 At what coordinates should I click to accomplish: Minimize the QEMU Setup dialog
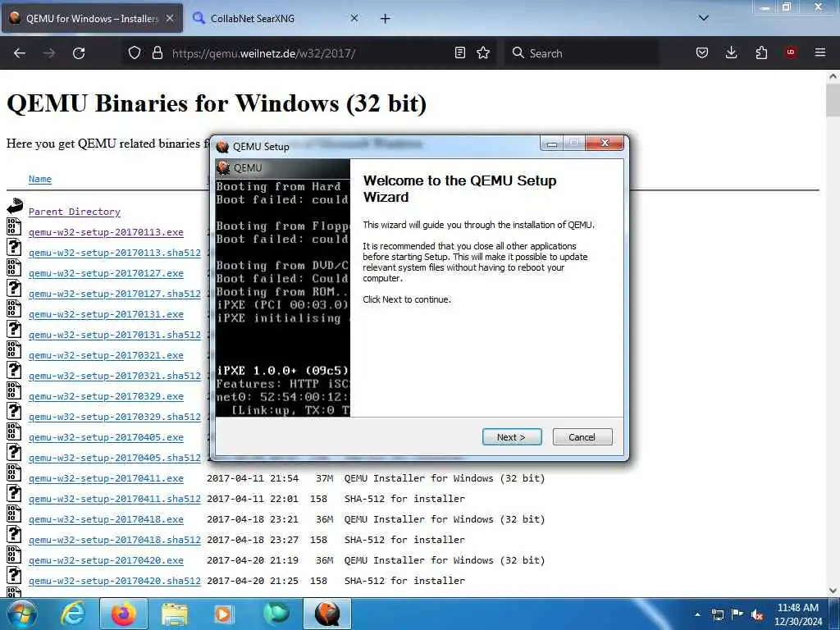coord(552,143)
